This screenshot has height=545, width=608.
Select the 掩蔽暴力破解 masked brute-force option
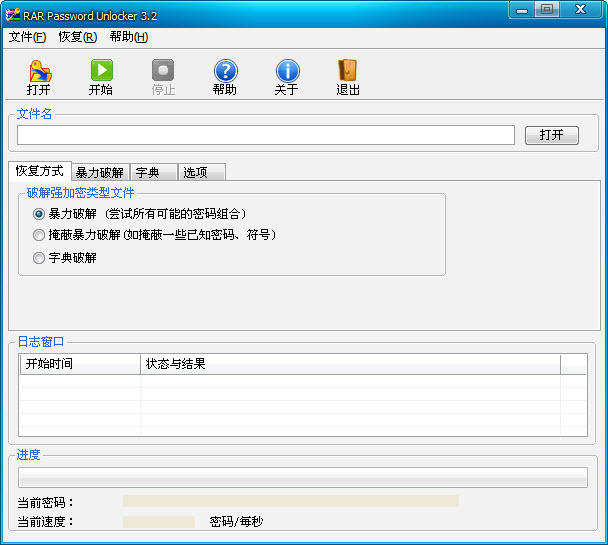(39, 235)
